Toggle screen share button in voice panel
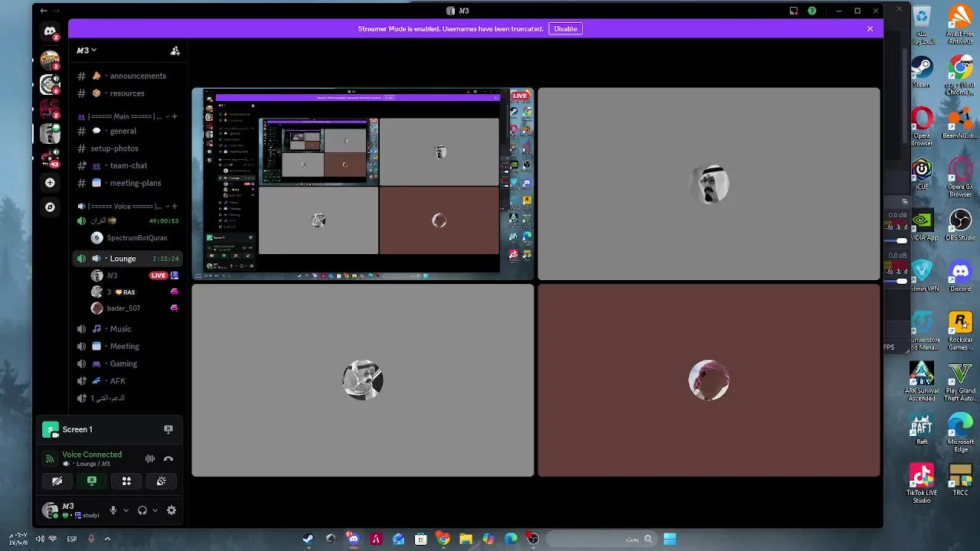This screenshot has width=980, height=551. 92,481
